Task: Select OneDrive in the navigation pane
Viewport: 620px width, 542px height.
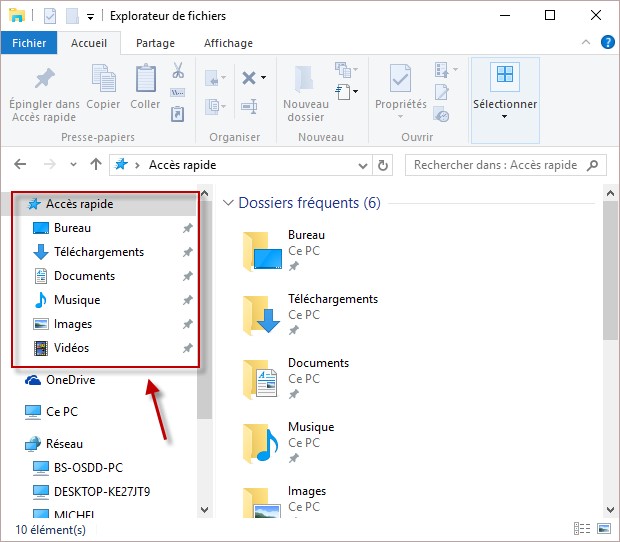Action: pos(70,380)
